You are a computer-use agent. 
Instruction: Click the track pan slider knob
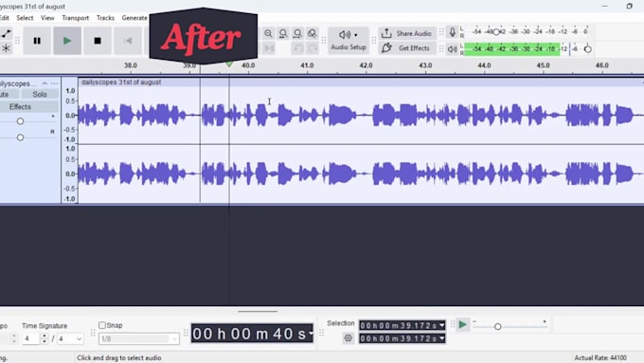[20, 137]
